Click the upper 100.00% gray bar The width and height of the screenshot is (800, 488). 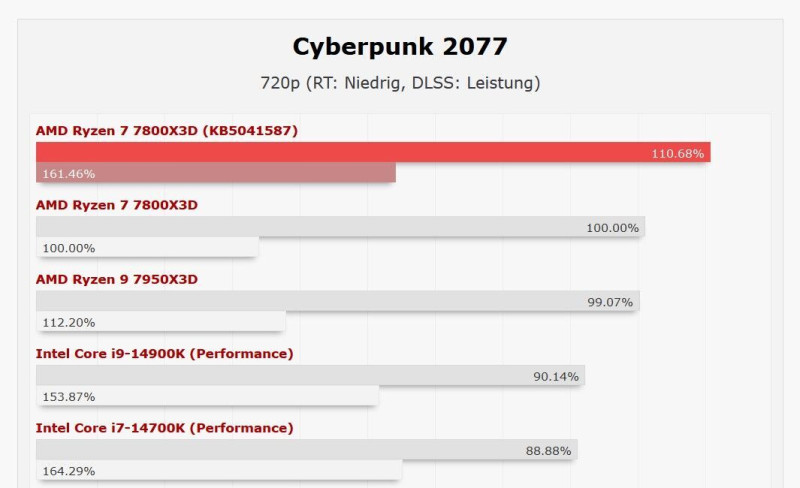click(340, 227)
